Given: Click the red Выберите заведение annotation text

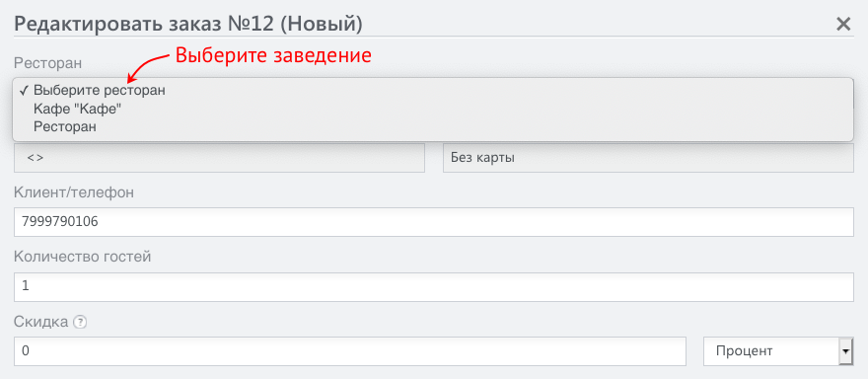Looking at the screenshot, I should [273, 56].
